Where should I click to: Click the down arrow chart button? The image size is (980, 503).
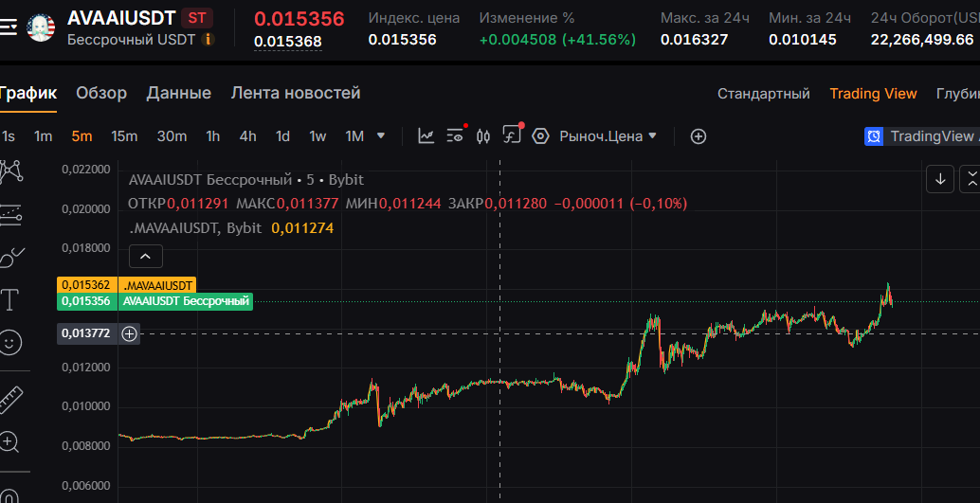tap(940, 179)
